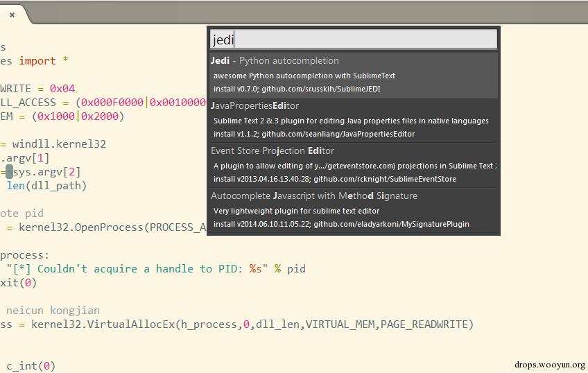Viewport: 588px width, 373px height.
Task: Close the open file tab
Action: (12, 13)
